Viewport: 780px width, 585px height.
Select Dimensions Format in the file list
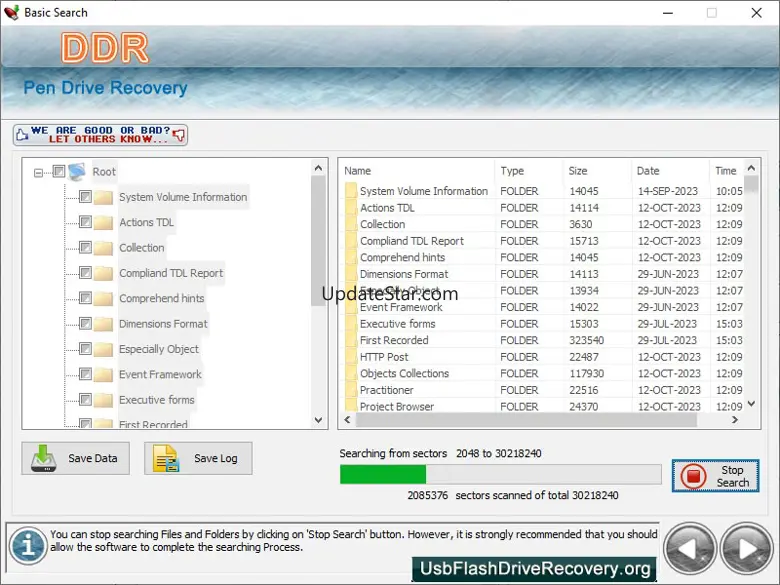[542, 274]
